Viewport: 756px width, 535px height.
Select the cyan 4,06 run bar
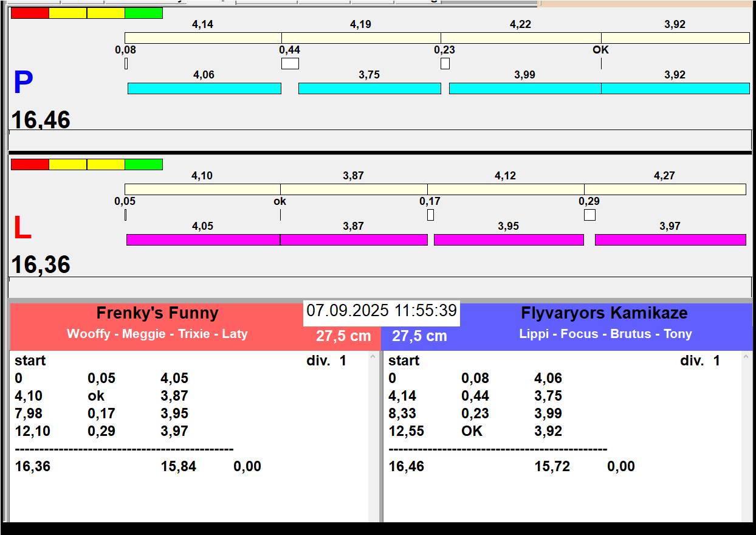point(204,89)
